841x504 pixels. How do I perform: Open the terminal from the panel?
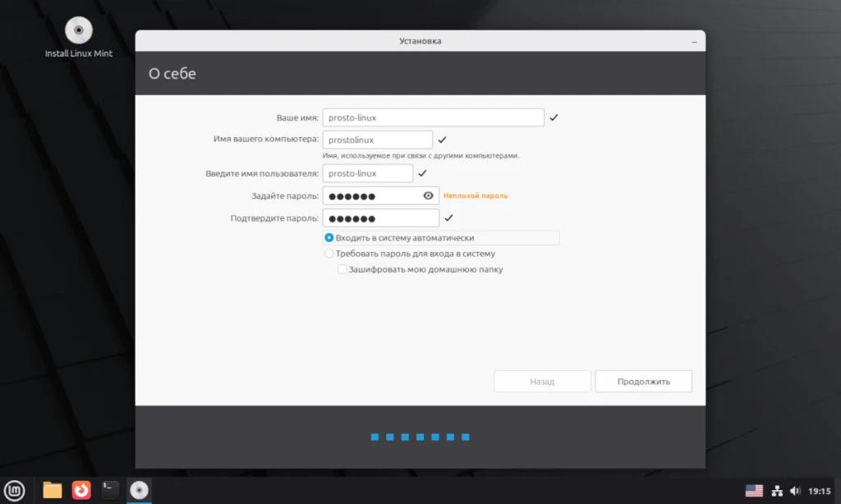pos(110,490)
